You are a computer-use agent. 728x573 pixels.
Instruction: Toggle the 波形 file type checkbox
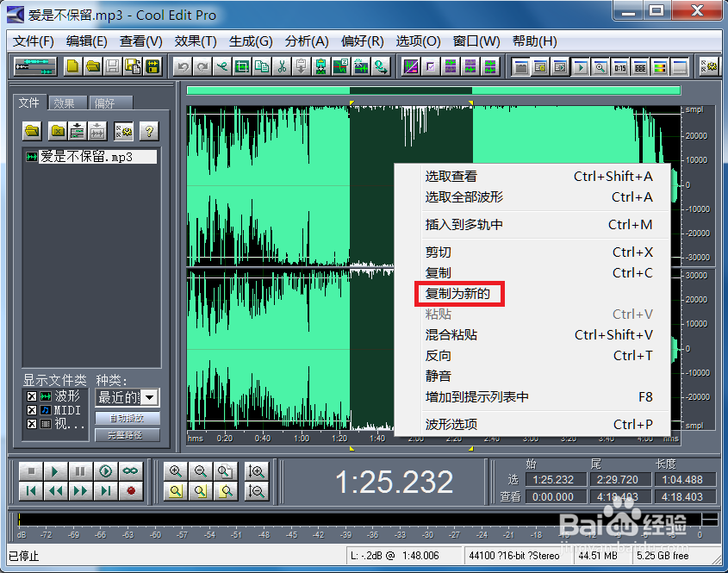[31, 396]
